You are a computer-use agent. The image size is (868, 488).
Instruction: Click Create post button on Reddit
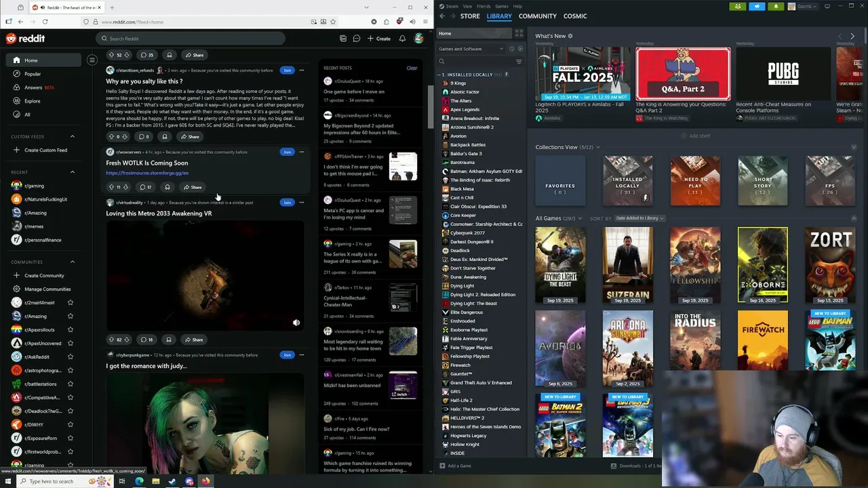379,39
